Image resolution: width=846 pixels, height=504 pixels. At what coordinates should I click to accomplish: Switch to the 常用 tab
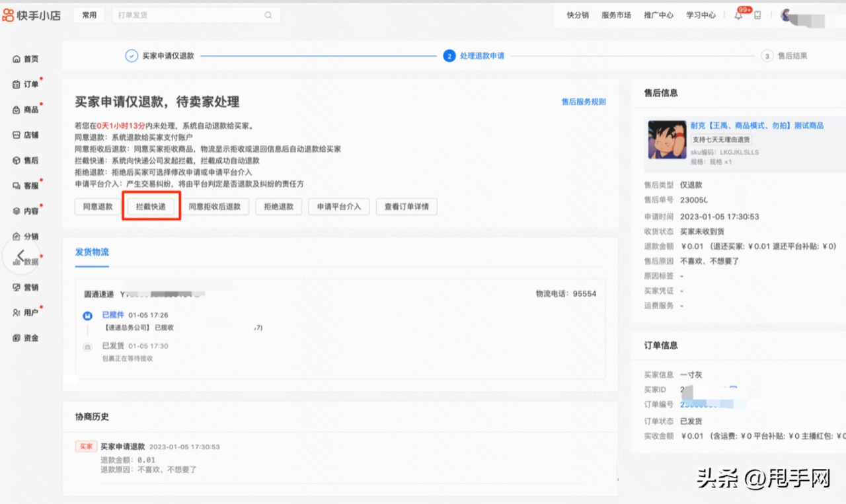pyautogui.click(x=89, y=15)
